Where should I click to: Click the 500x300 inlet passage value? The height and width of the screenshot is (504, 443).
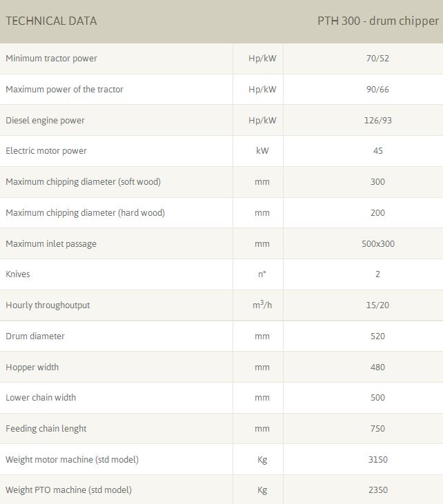[377, 244]
